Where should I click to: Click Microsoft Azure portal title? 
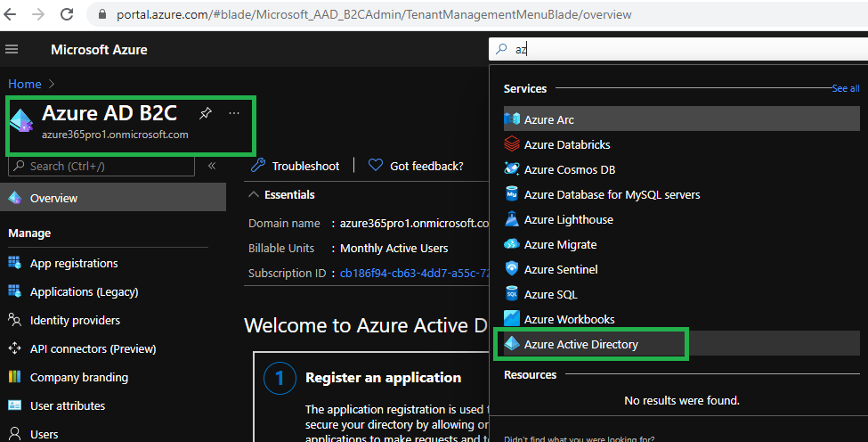tap(99, 49)
